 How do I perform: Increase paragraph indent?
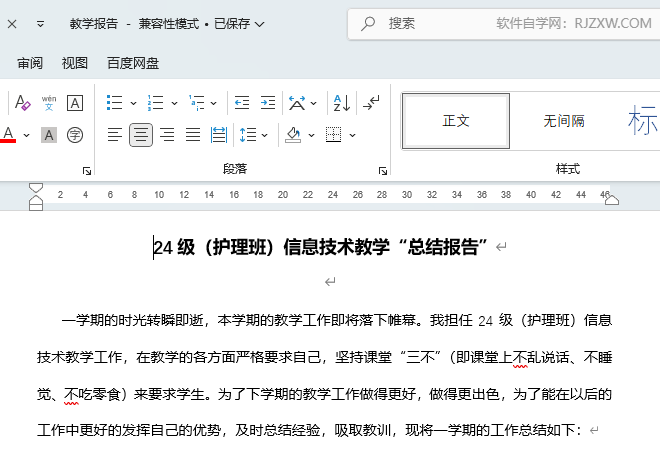coord(268,103)
